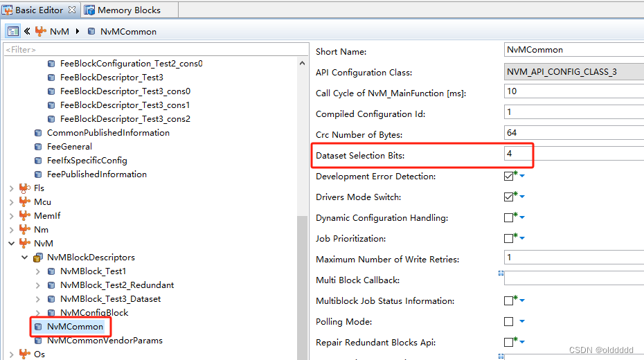Image resolution: width=644 pixels, height=360 pixels.
Task: Select FeeIfxSpecificConfig in tree
Action: point(87,161)
